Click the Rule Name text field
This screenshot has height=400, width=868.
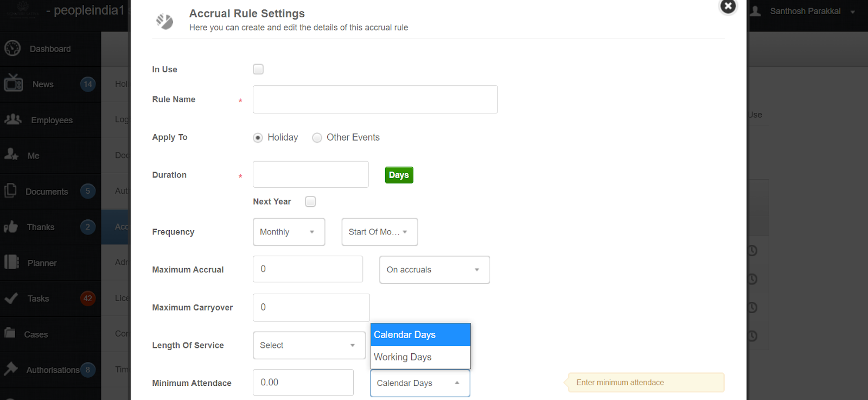coord(375,99)
